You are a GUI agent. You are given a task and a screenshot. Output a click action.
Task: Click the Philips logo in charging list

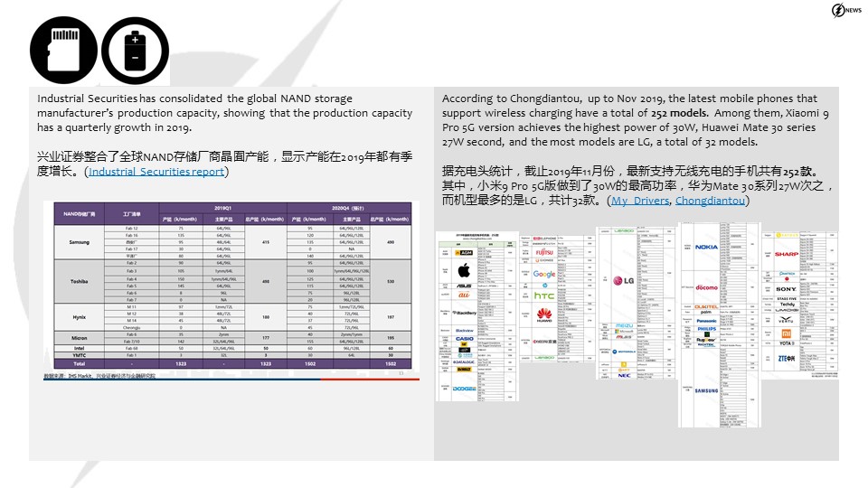point(706,329)
